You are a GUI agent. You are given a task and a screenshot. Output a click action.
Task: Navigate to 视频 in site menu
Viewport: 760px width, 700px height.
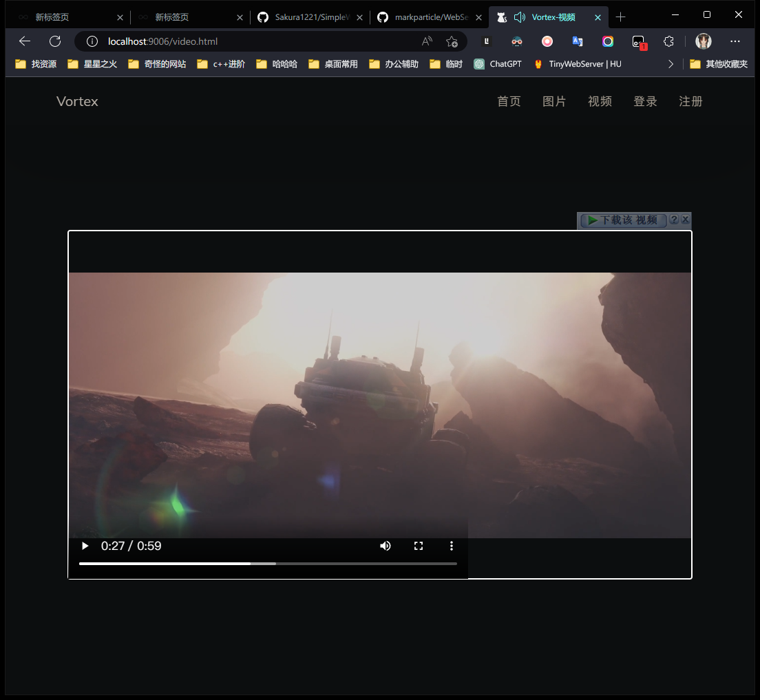600,101
